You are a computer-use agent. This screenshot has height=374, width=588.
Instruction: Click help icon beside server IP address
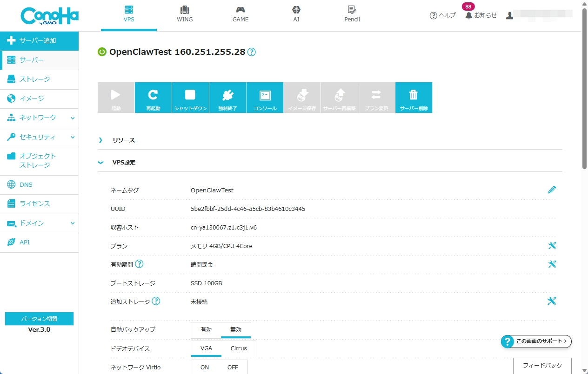252,52
